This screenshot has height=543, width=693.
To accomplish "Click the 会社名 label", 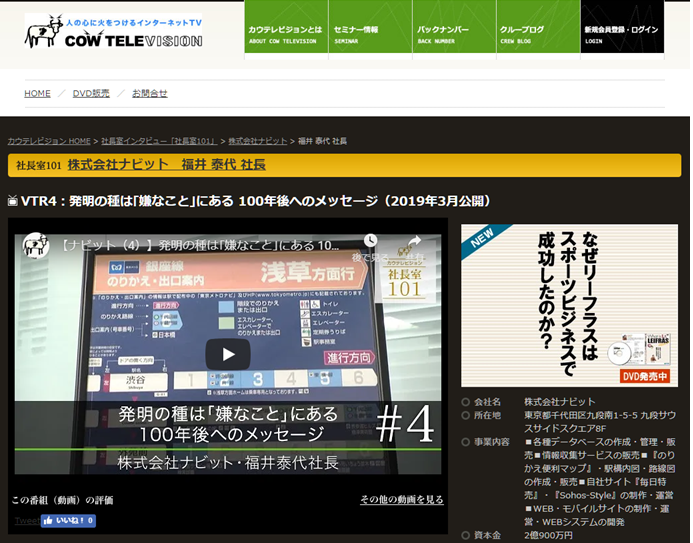I will [x=487, y=402].
